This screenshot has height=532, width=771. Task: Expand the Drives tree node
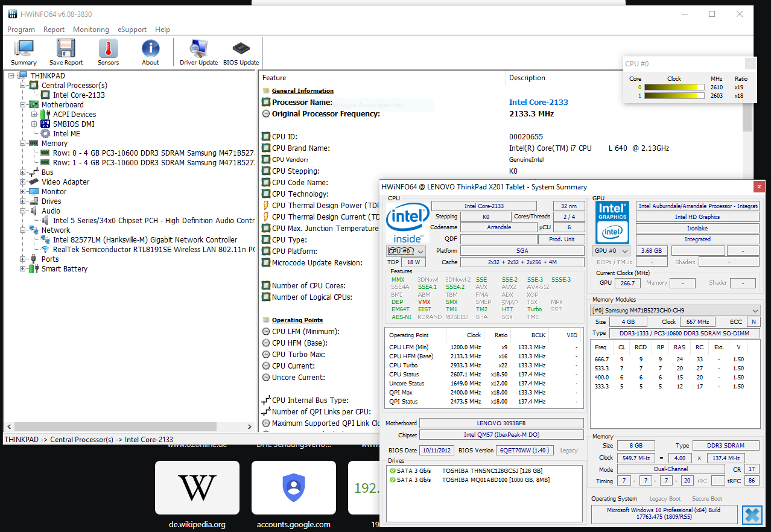point(23,201)
